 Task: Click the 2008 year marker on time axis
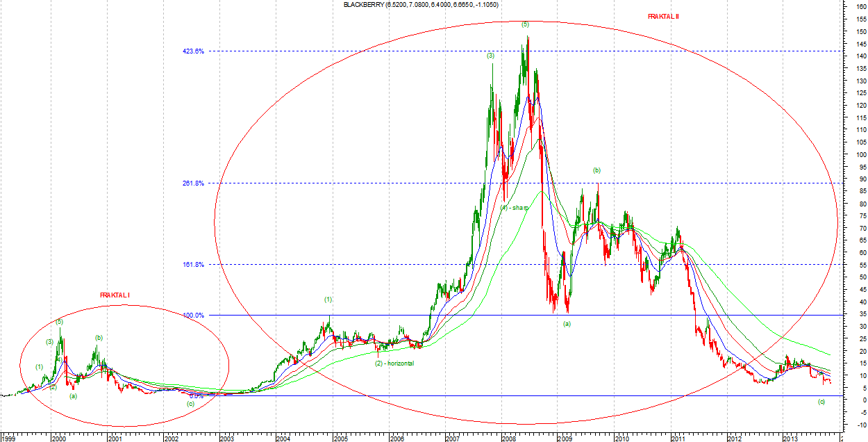508,438
